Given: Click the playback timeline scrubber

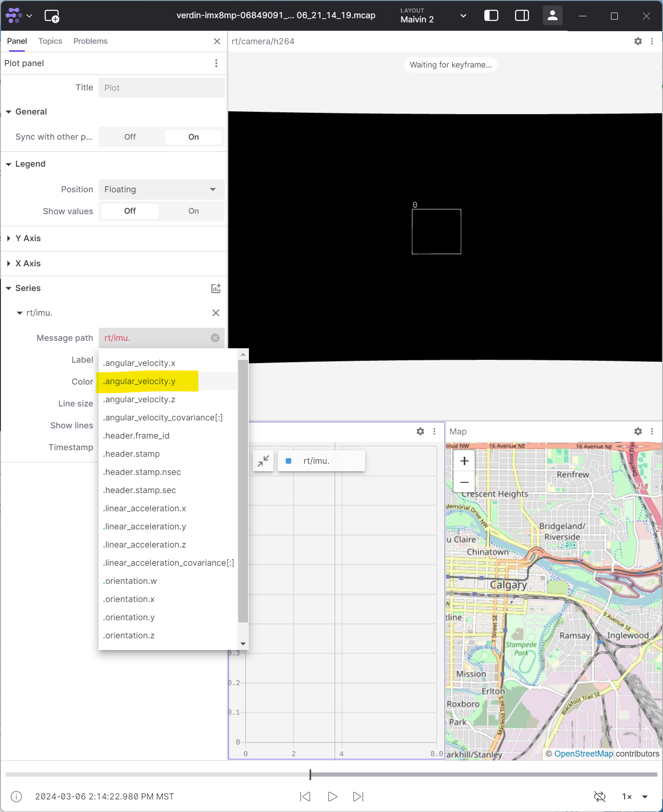Looking at the screenshot, I should tap(310, 774).
